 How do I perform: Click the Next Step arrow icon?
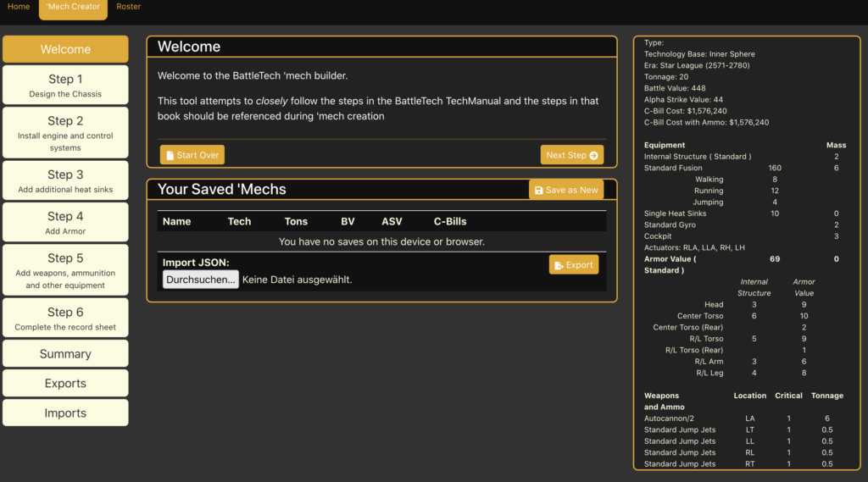pyautogui.click(x=594, y=156)
